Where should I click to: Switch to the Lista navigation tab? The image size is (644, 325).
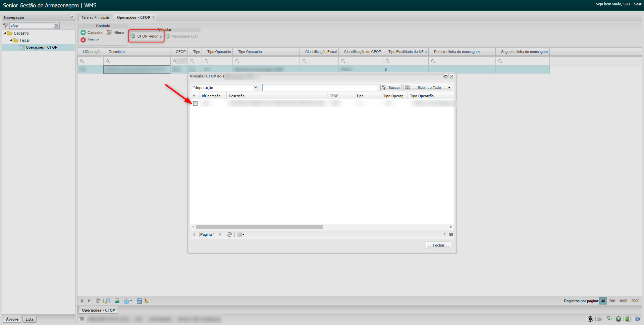[x=30, y=319]
